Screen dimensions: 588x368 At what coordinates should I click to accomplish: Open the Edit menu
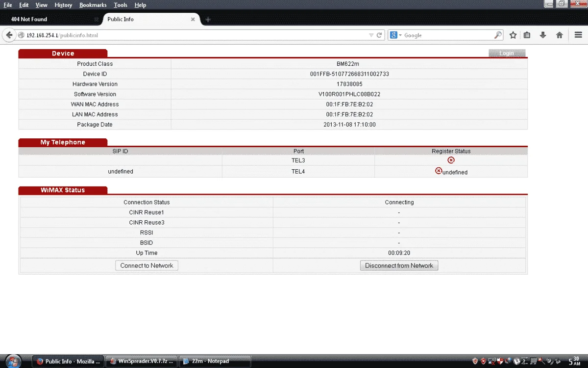coord(24,5)
